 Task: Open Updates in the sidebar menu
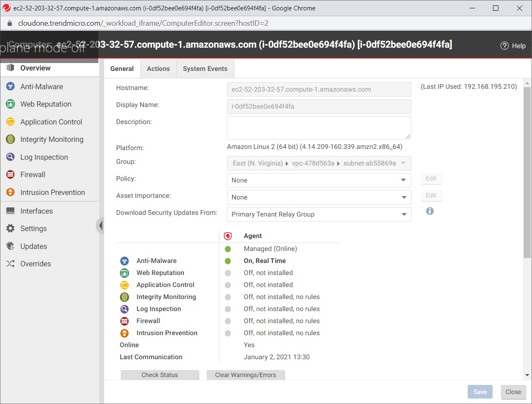[x=49, y=246]
